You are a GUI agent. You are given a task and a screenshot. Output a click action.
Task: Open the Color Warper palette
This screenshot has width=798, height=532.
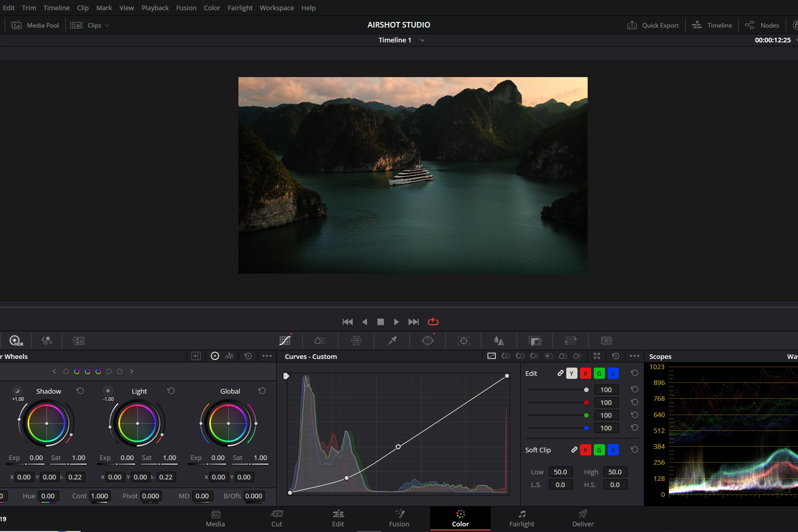coord(356,341)
